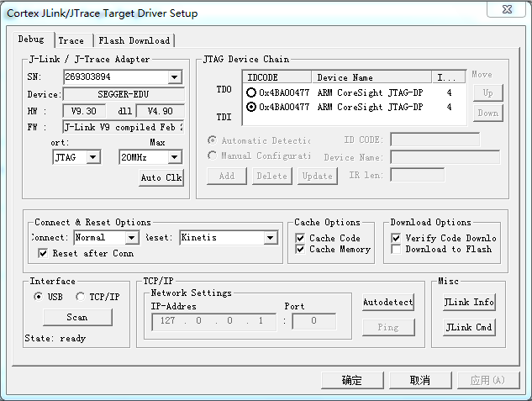This screenshot has width=532, height=401.
Task: Open the Connect Normal dropdown
Action: click(132, 237)
